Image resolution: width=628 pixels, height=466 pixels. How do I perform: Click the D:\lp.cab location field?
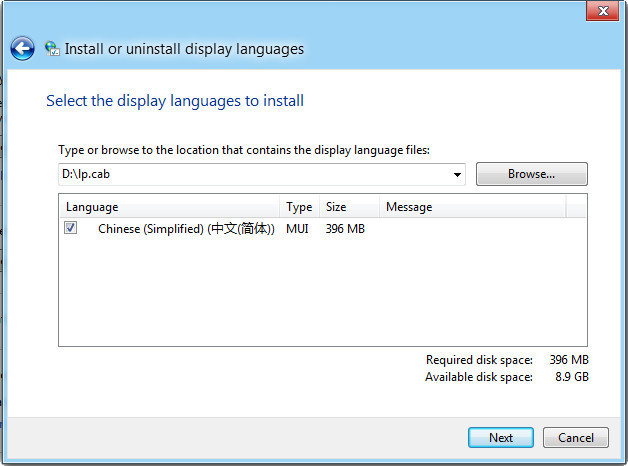[x=262, y=174]
